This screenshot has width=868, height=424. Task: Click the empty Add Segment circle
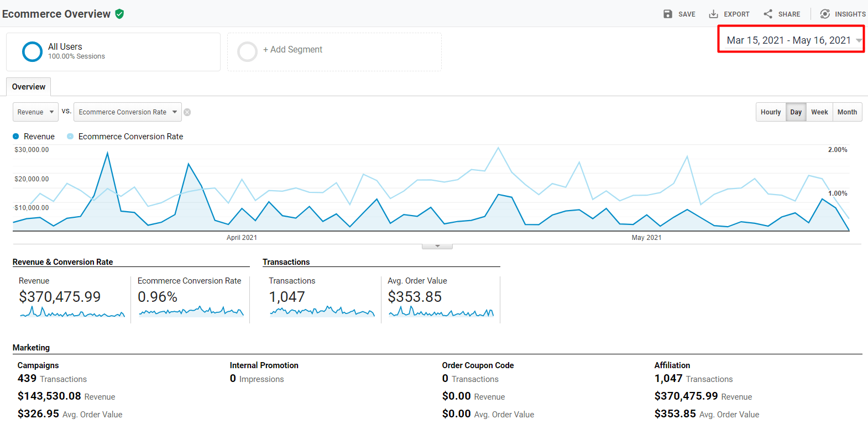[247, 51]
